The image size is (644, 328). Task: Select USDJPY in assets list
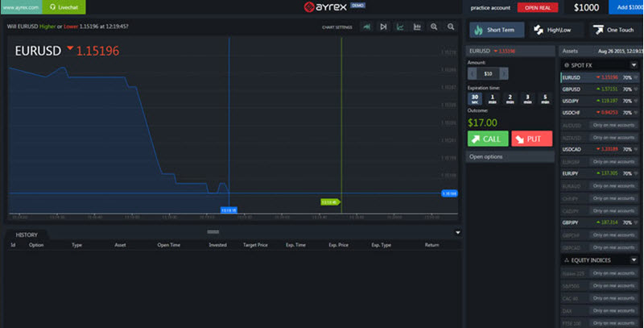(x=600, y=101)
